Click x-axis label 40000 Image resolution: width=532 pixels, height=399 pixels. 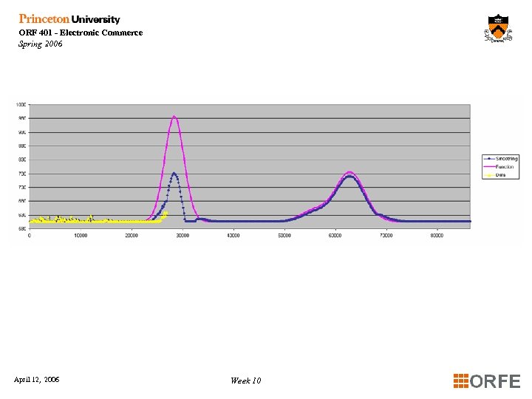pyautogui.click(x=233, y=236)
